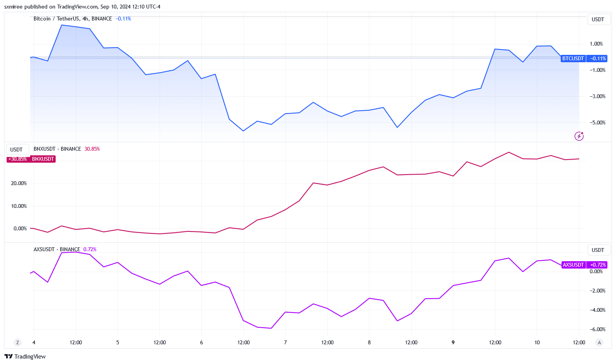Viewport: 616px width, 364px height.
Task: Click the purple +0.72% scale badge
Action: (597, 265)
